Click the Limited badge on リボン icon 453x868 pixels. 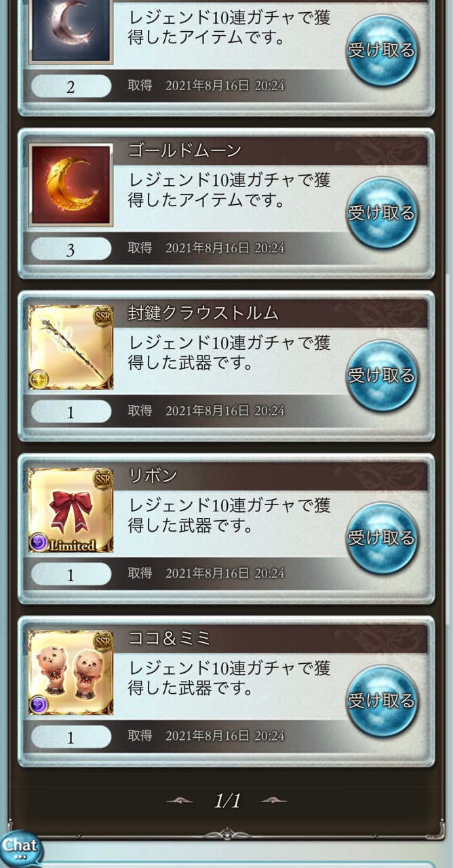71,545
